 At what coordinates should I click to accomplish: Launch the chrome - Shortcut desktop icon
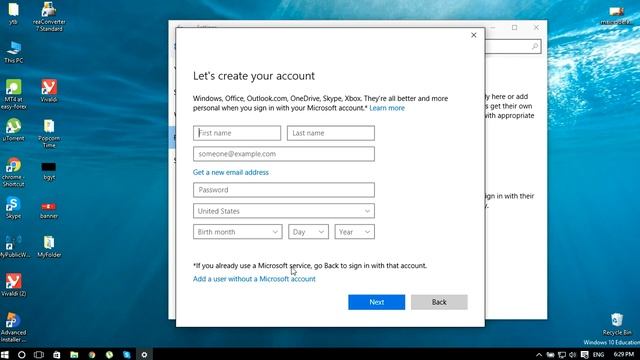pos(13,172)
